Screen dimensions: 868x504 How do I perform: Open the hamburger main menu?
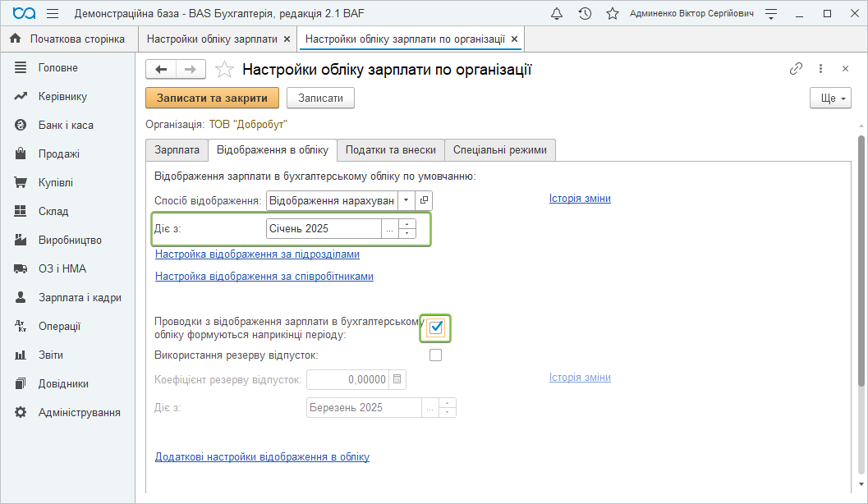[x=53, y=14]
